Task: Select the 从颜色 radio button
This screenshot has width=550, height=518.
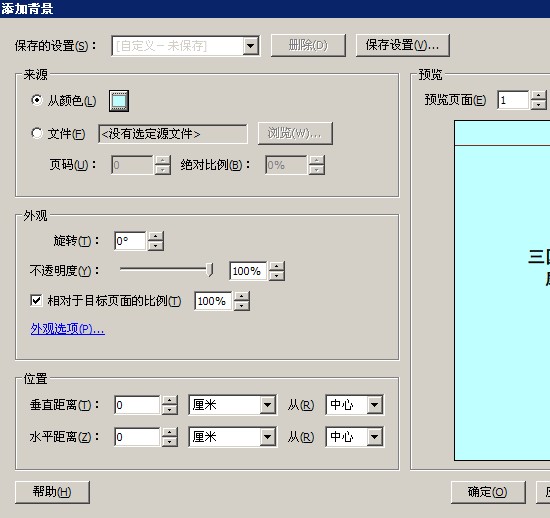Action: 37,100
